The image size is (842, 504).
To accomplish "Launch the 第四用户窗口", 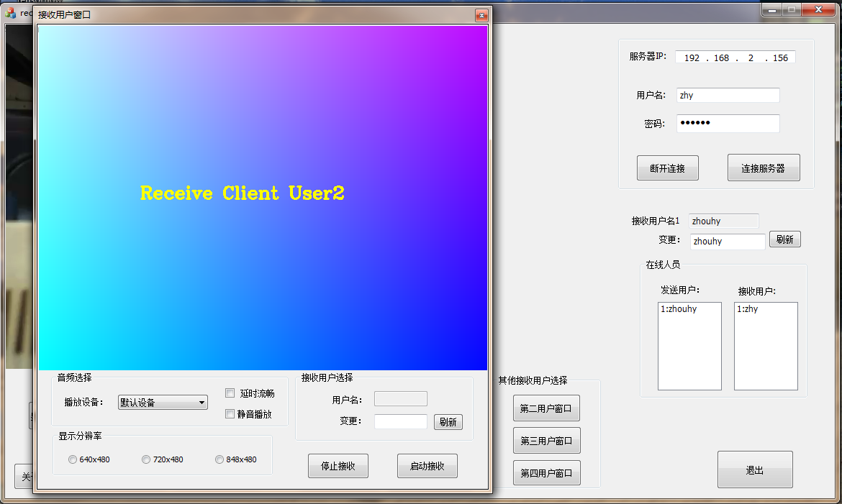I will 546,472.
